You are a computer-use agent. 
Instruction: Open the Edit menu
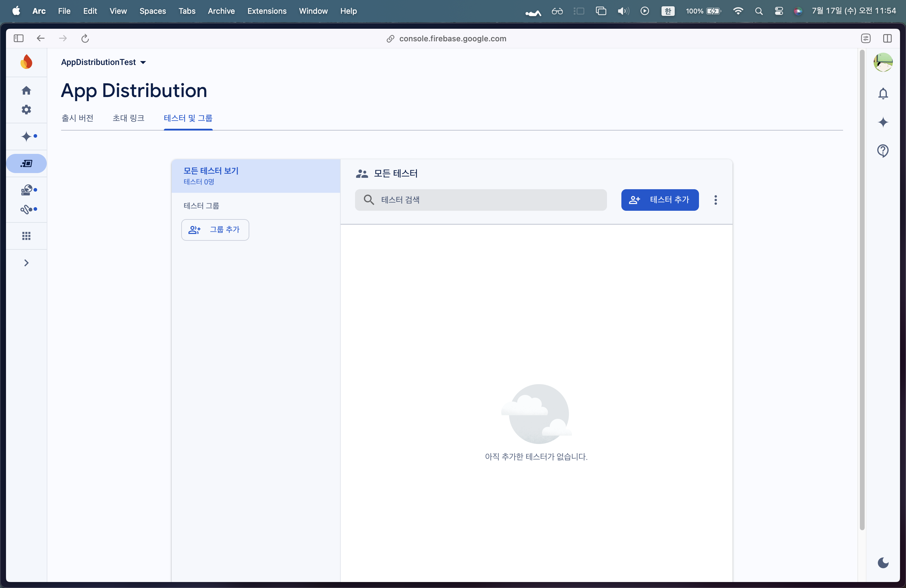(x=90, y=11)
